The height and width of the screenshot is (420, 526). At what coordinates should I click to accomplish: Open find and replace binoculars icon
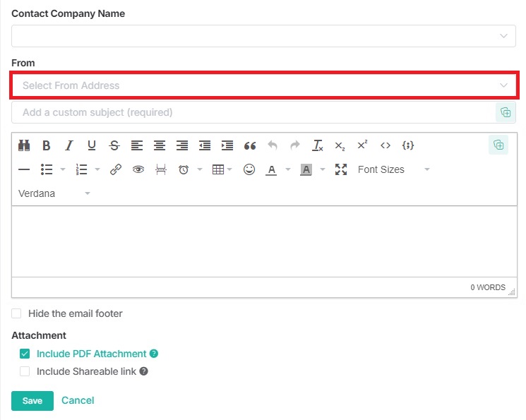pyautogui.click(x=24, y=145)
